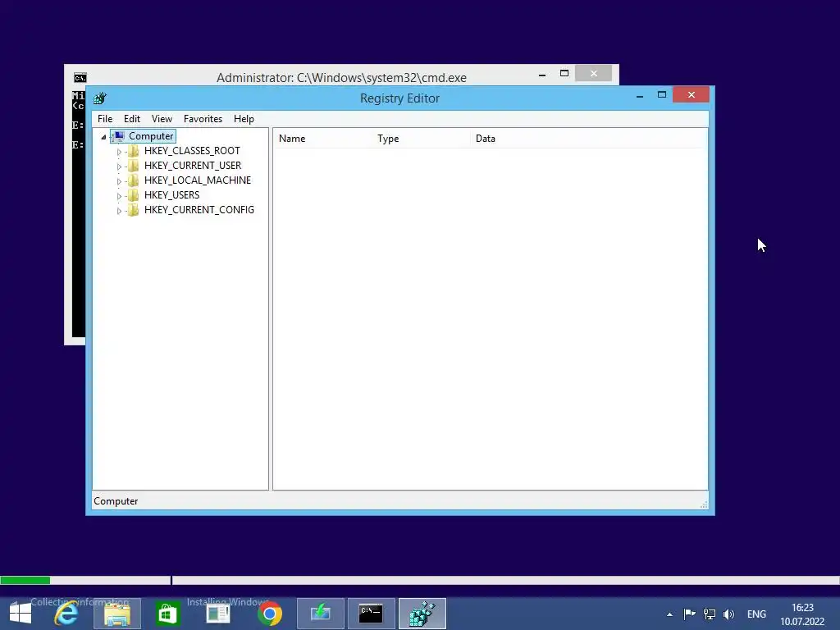
Task: Click the HKEY_CLASSES_ROOT folder icon
Action: (134, 151)
